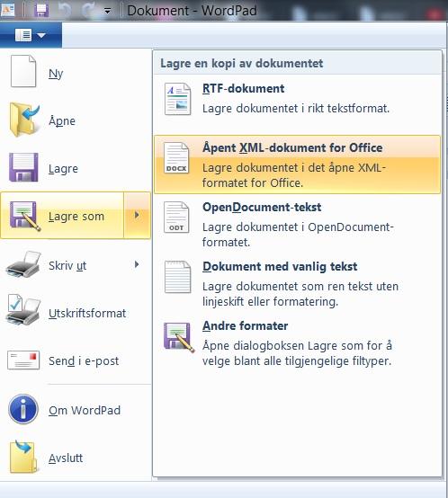Select RTF-dokument save option

[297, 99]
